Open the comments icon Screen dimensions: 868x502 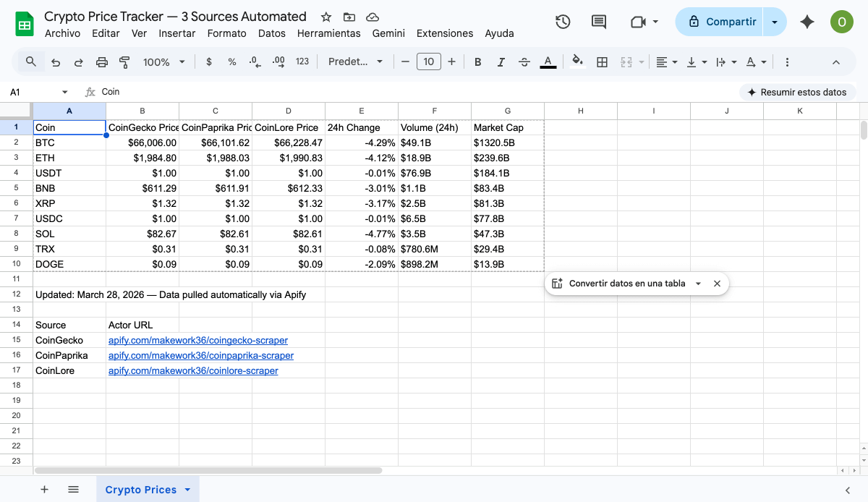[x=599, y=22]
